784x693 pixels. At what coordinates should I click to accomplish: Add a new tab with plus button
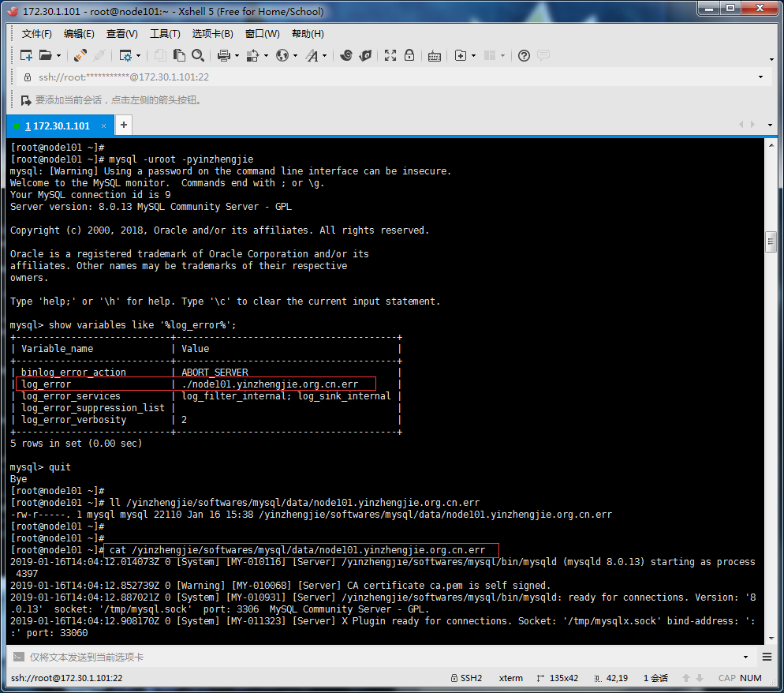tap(124, 125)
